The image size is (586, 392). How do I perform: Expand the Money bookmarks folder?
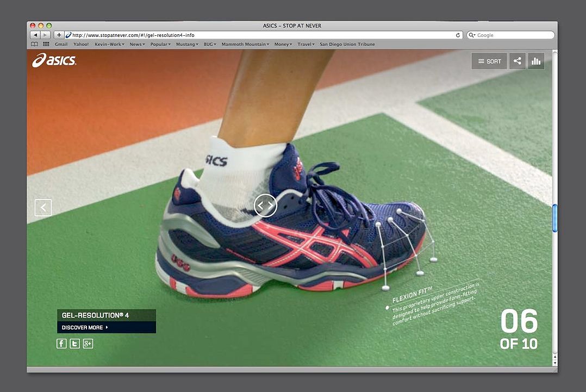(x=283, y=44)
